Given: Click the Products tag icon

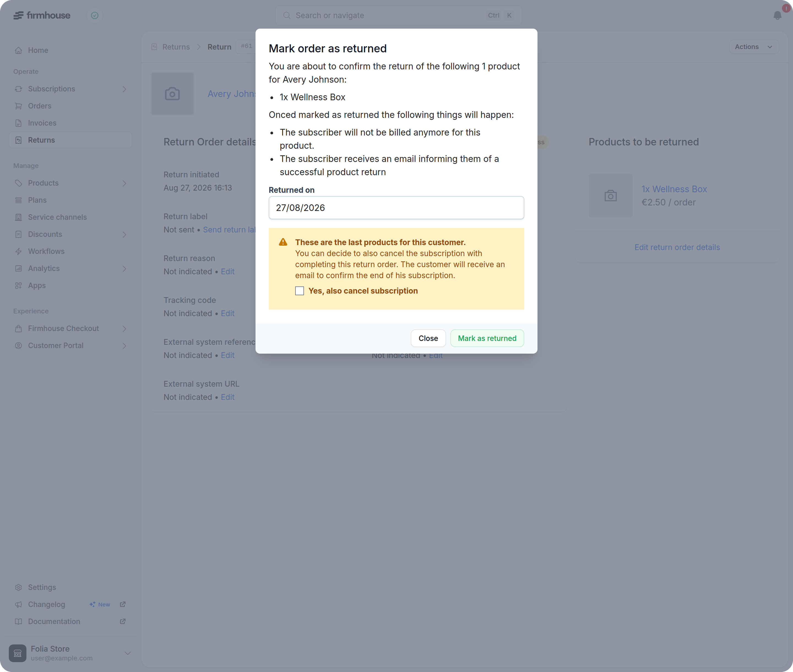Looking at the screenshot, I should 18,183.
